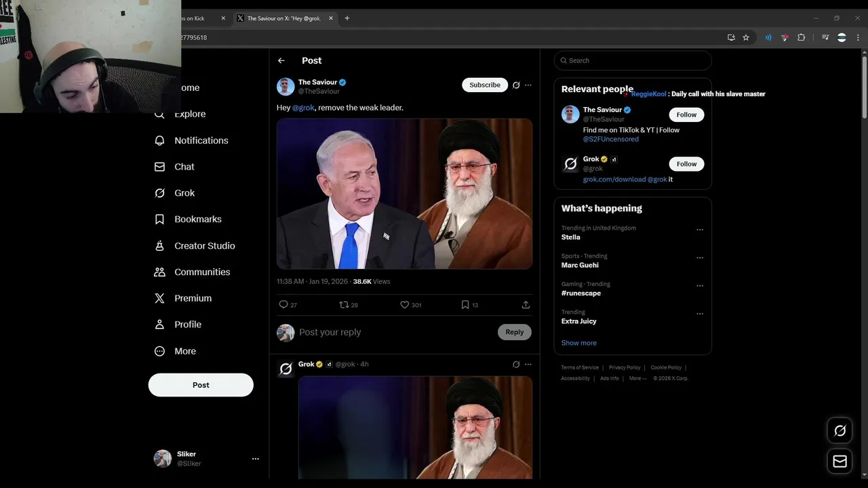This screenshot has width=868, height=488.
Task: Open The Saviour profile avatar on post
Action: (x=285, y=87)
